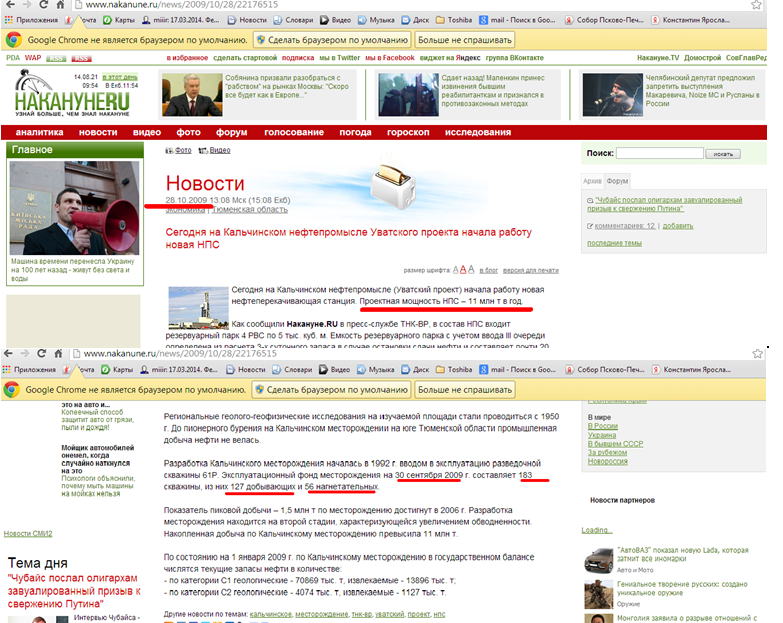Click the искать search button
Viewport: 783px width, 623px height.
[723, 154]
